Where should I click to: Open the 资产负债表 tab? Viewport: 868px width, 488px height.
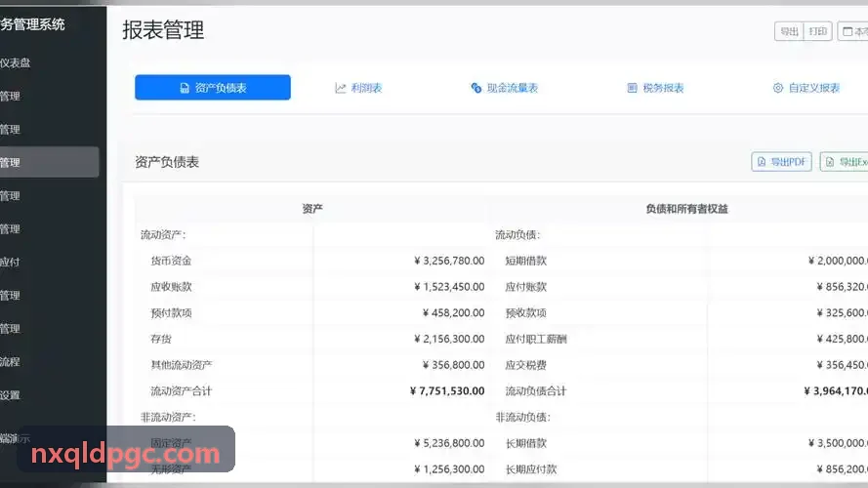(x=213, y=88)
